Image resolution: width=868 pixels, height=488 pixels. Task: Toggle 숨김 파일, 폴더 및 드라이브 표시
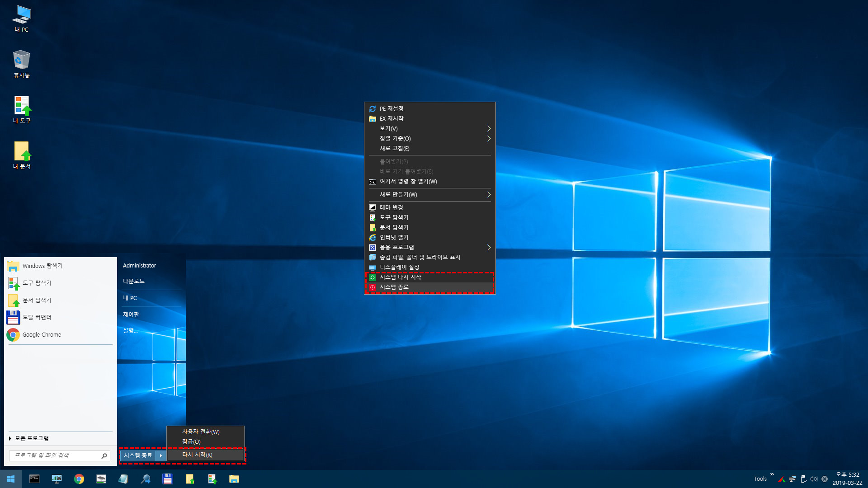(x=429, y=258)
